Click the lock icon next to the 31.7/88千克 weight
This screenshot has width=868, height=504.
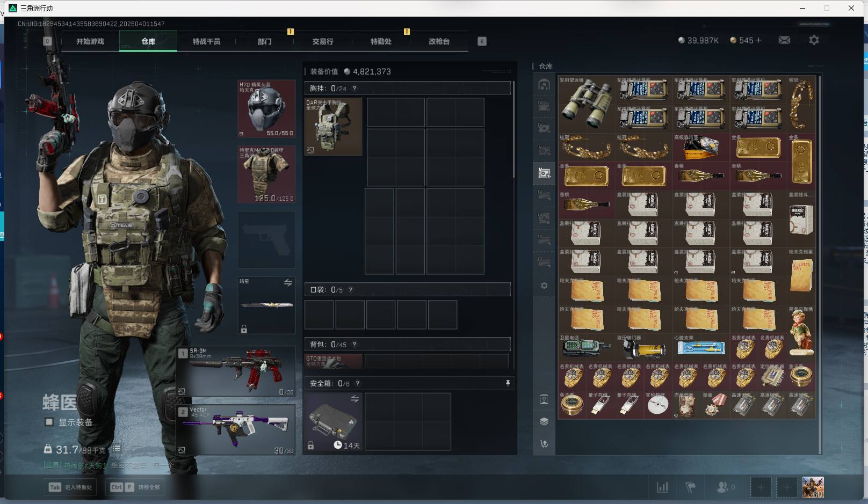48,449
